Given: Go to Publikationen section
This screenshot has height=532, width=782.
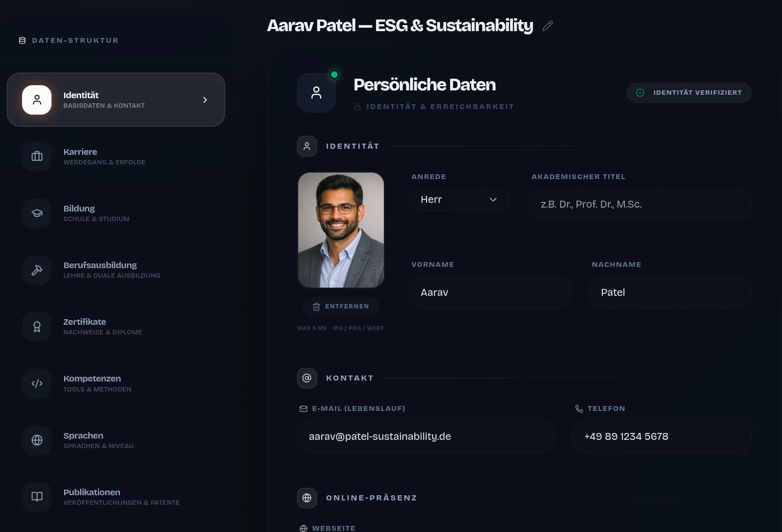Looking at the screenshot, I should [x=116, y=497].
